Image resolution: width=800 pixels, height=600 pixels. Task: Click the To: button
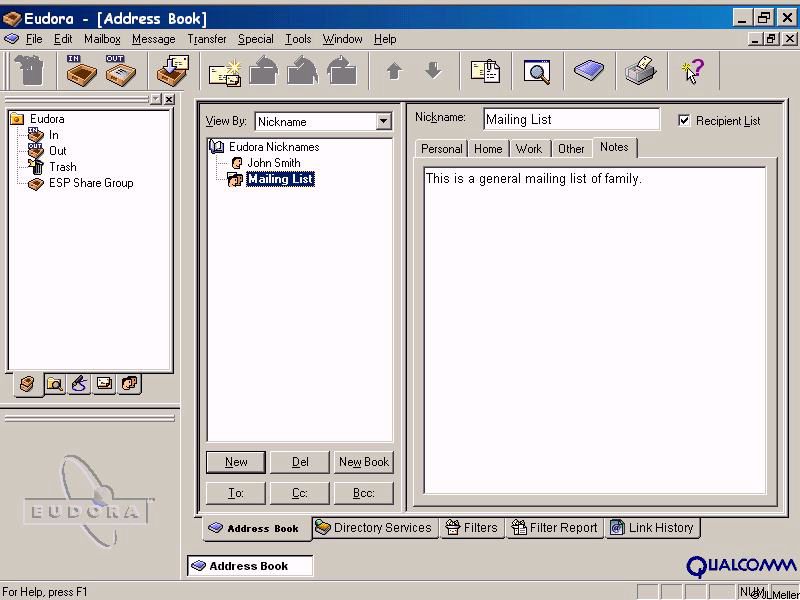point(236,493)
